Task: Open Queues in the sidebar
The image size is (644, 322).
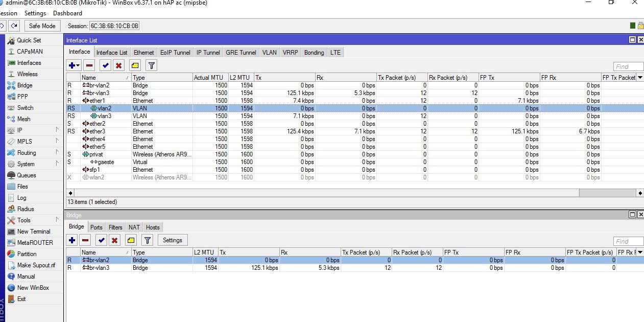Action: click(x=27, y=175)
